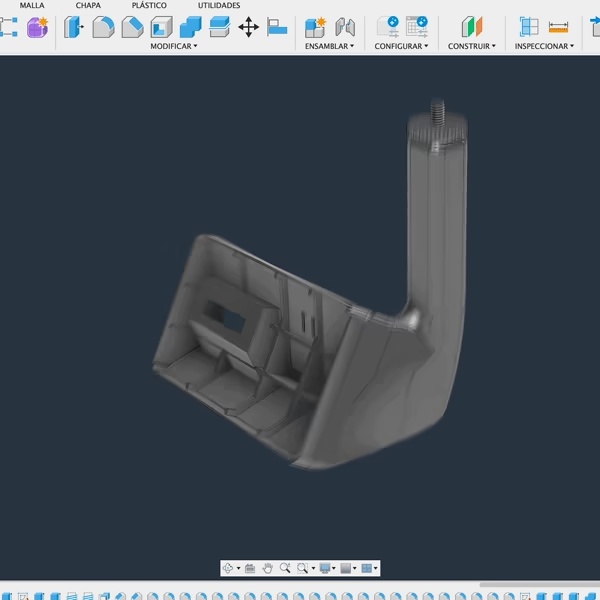Activate the Orbit navigation tool
Viewport: 600px width, 600px height.
(228, 568)
